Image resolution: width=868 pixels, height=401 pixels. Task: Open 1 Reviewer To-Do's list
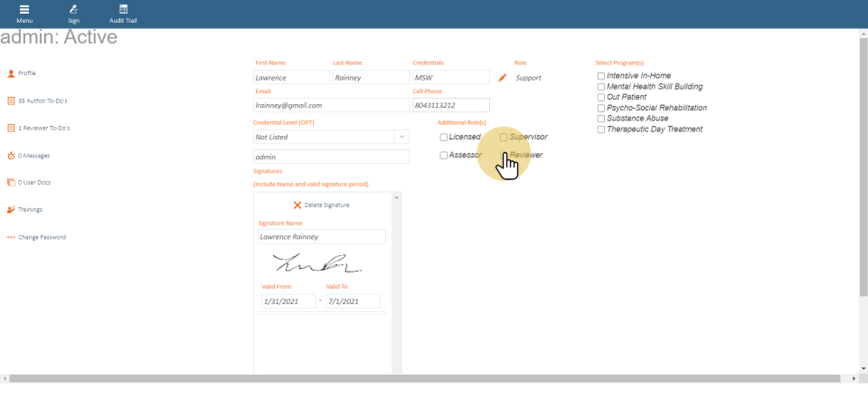tap(43, 129)
